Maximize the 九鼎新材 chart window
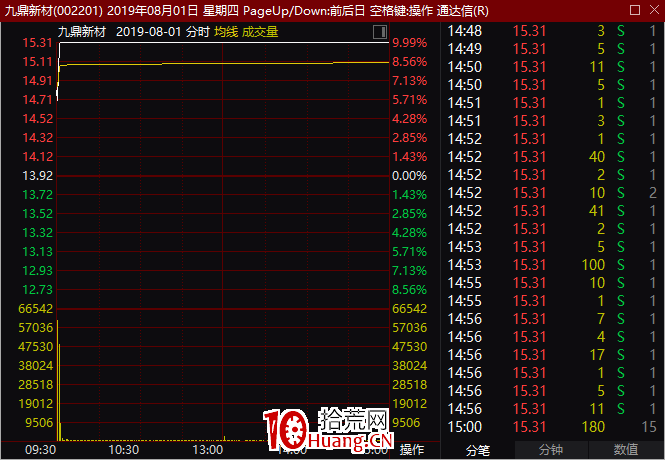This screenshot has height=460, width=665. pyautogui.click(x=635, y=10)
